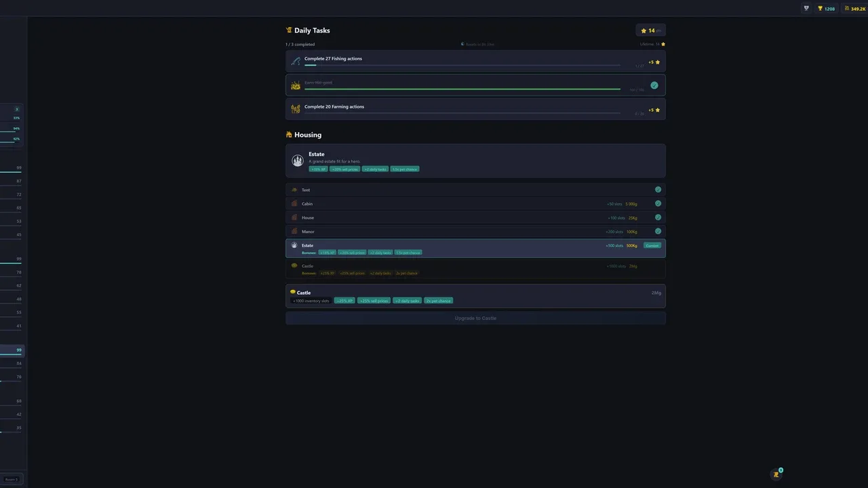This screenshot has height=488, width=868.
Task: Click the fishing rod icon on Fishing task
Action: (x=296, y=61)
